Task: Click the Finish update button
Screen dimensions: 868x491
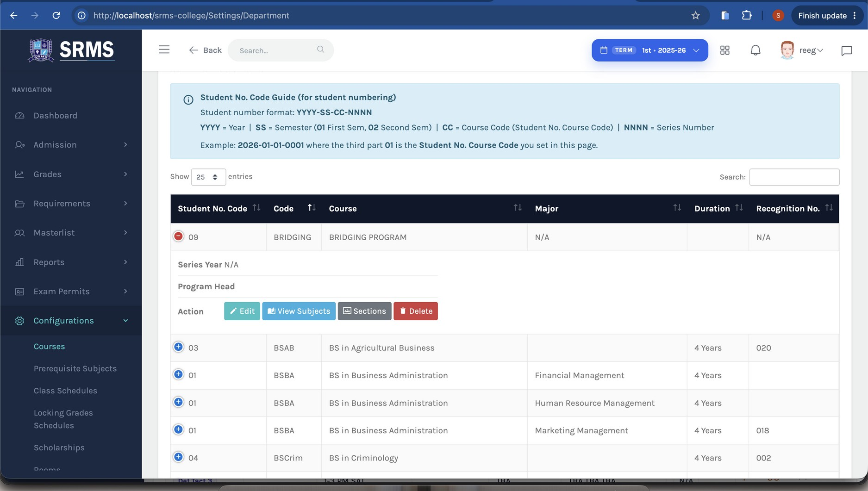Action: click(827, 15)
